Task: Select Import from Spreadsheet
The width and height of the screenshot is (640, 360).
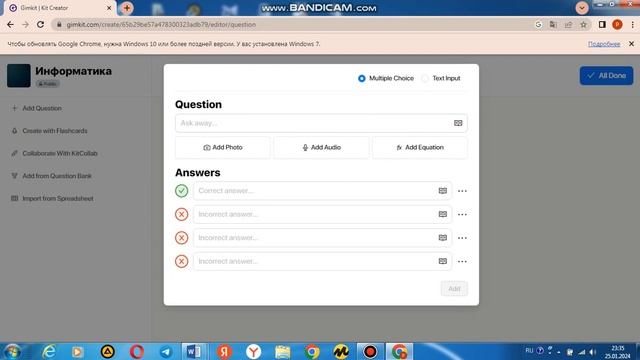Action: click(53, 198)
